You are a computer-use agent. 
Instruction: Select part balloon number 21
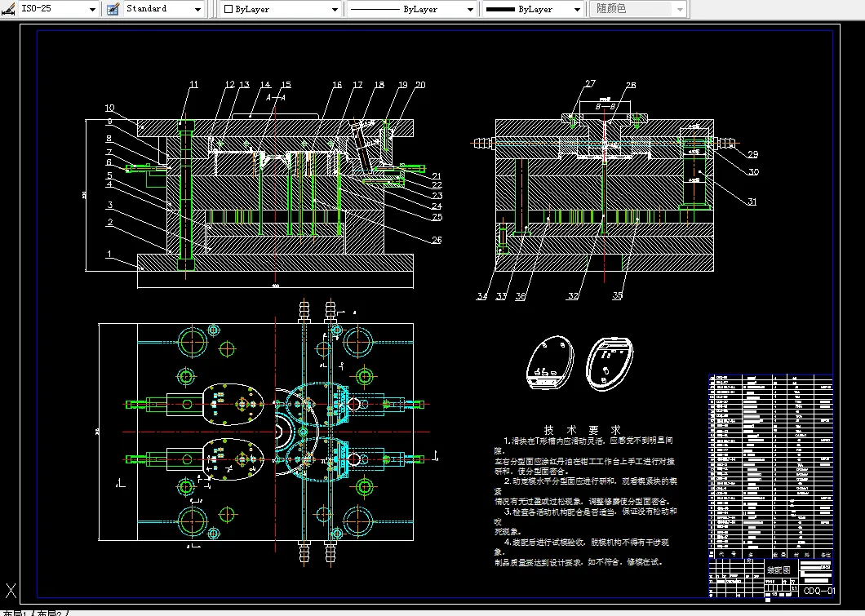coord(437,176)
